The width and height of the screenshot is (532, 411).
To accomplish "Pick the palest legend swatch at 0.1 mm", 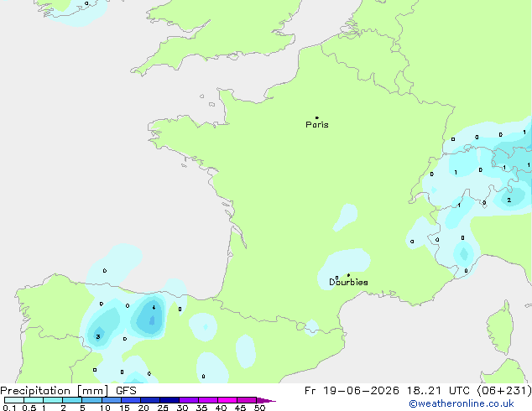I will pos(14,400).
